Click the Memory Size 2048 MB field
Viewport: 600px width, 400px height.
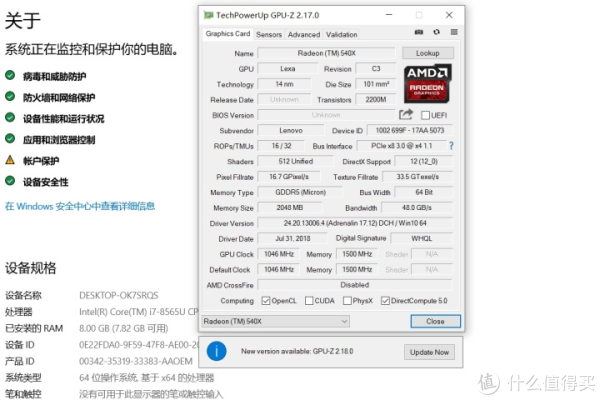pyautogui.click(x=290, y=207)
